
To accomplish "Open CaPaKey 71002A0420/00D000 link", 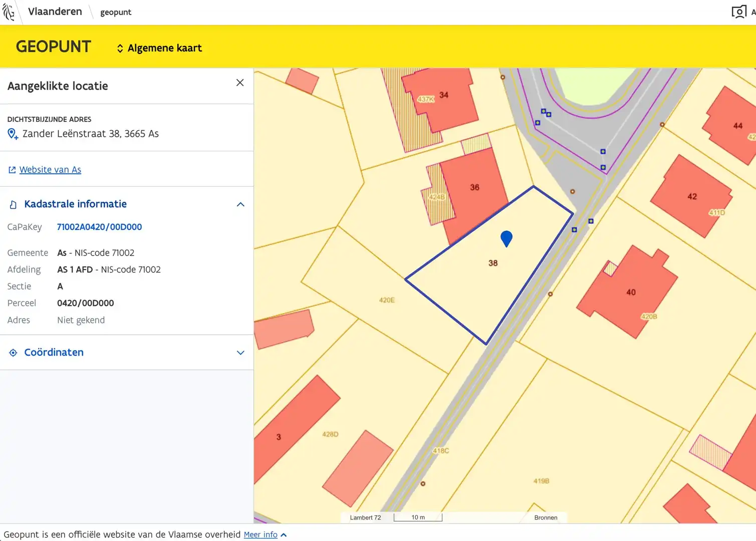I will pyautogui.click(x=99, y=227).
